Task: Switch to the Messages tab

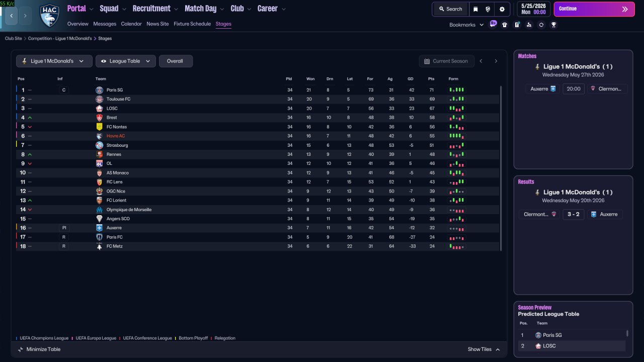Action: (x=105, y=24)
